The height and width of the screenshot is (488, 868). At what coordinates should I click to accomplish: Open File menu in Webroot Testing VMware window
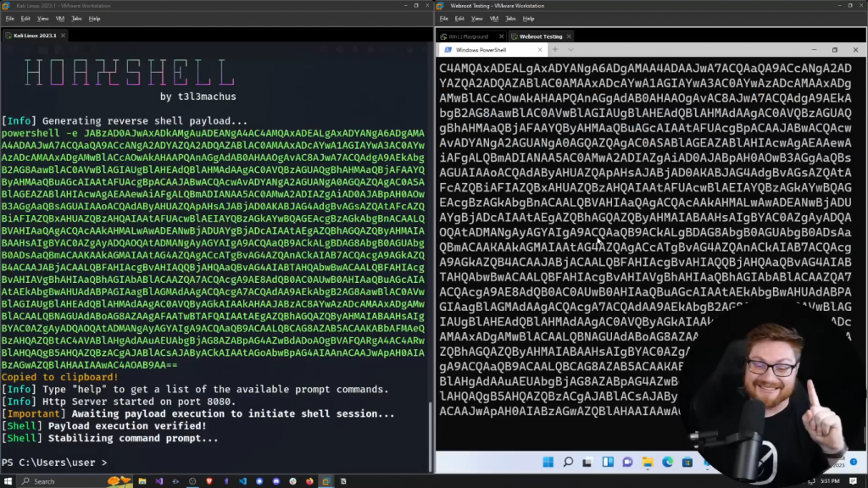[x=444, y=19]
